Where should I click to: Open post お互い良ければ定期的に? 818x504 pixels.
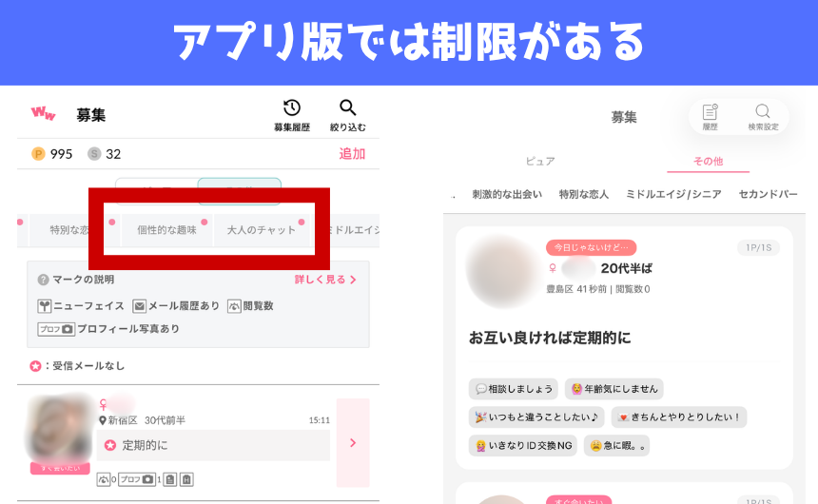coord(550,339)
